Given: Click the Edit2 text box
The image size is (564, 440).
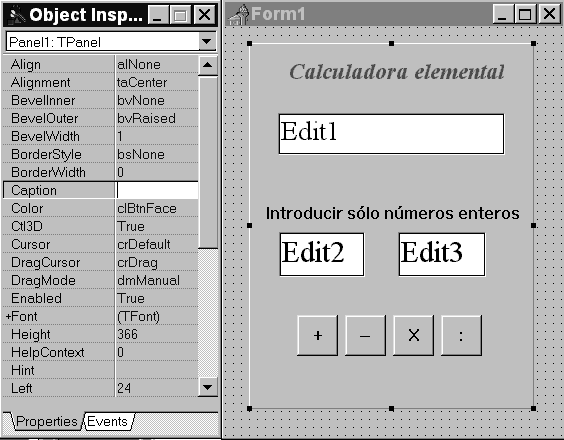Looking at the screenshot, I should click(x=322, y=254).
